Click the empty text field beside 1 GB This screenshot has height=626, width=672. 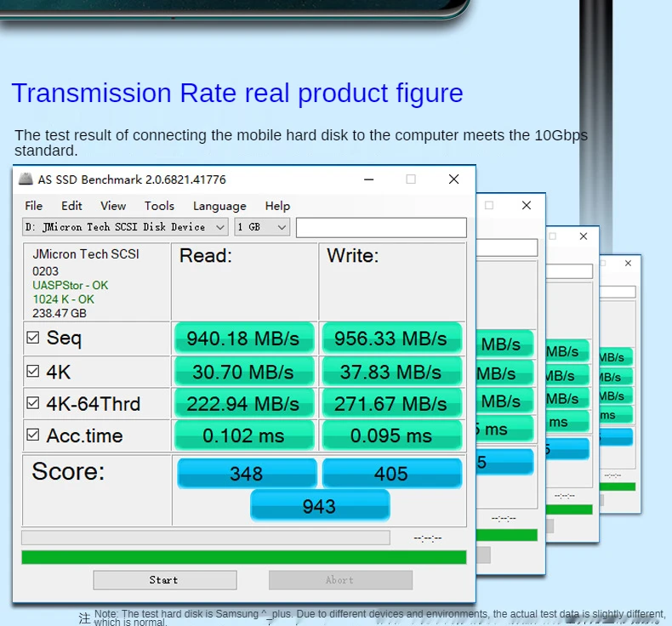pyautogui.click(x=381, y=227)
